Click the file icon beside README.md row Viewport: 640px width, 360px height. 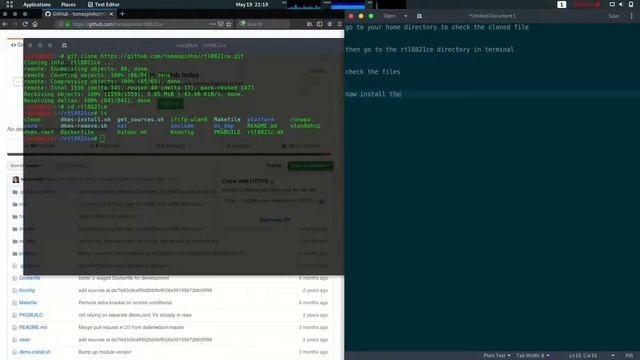(15, 327)
